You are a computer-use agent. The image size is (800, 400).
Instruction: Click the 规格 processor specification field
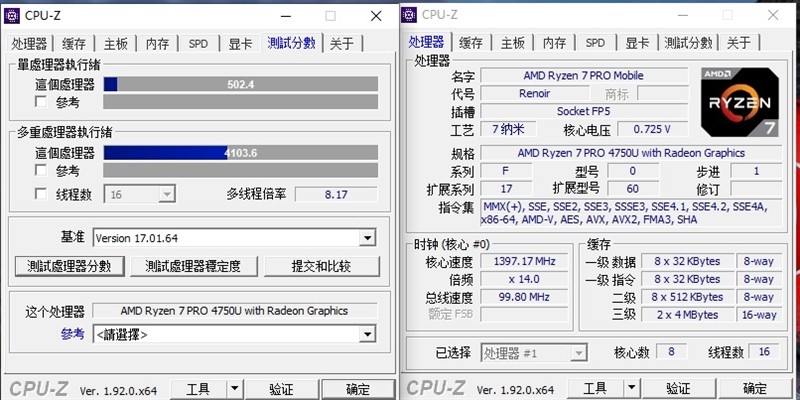[x=631, y=153]
